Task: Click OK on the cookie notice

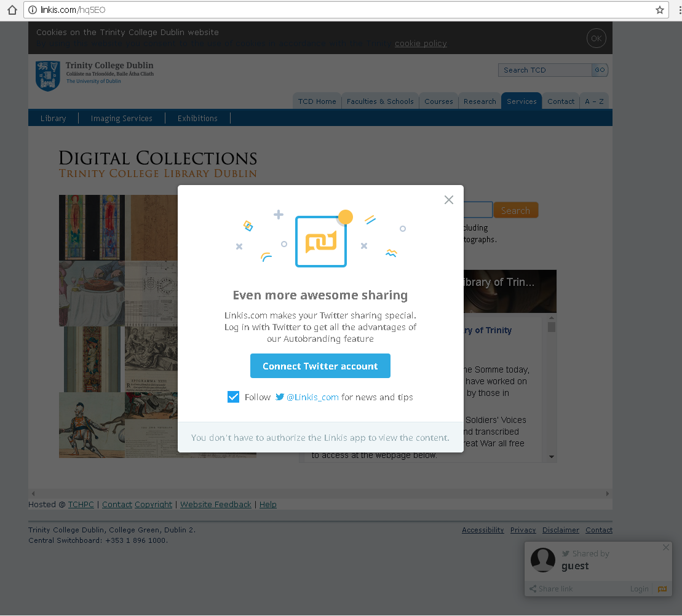Action: pos(596,38)
